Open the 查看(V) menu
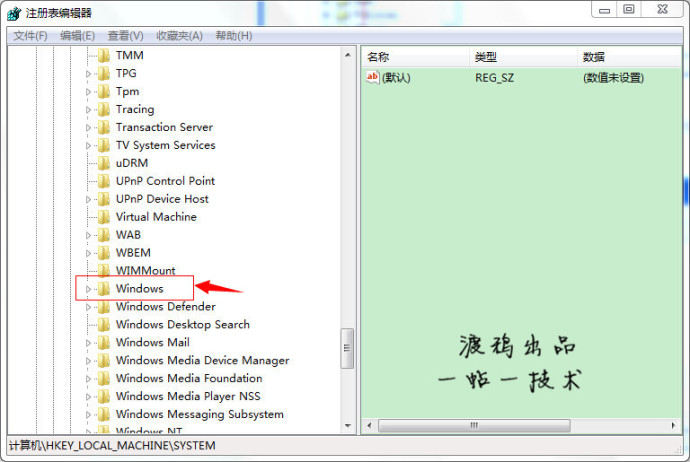Viewport: 690px width, 462px height. click(x=125, y=36)
